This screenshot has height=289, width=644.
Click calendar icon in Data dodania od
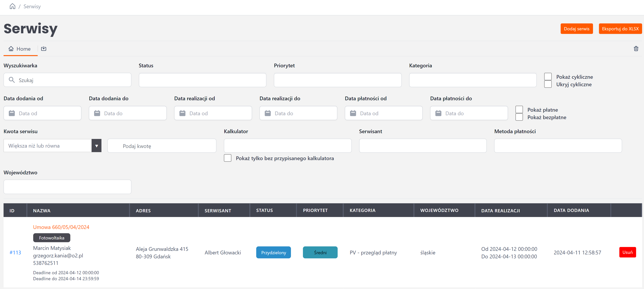click(x=12, y=113)
